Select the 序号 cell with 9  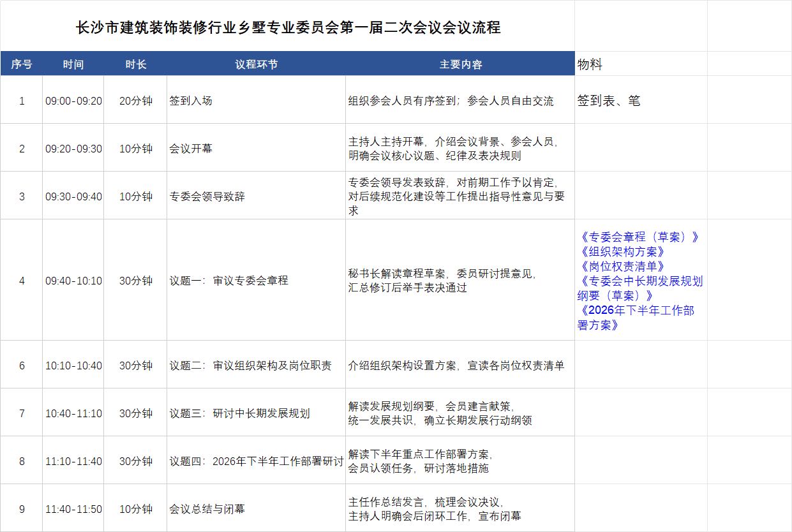click(22, 508)
